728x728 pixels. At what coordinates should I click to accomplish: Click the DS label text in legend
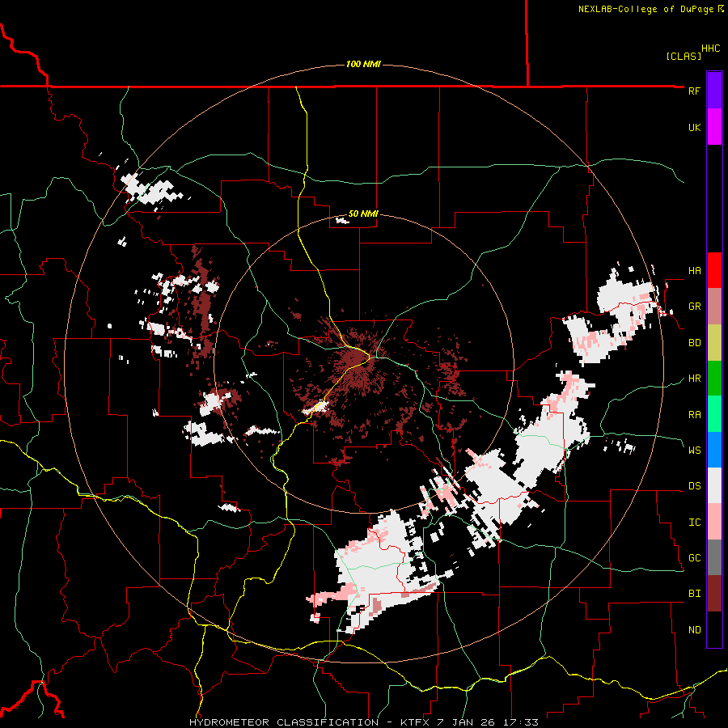point(694,485)
